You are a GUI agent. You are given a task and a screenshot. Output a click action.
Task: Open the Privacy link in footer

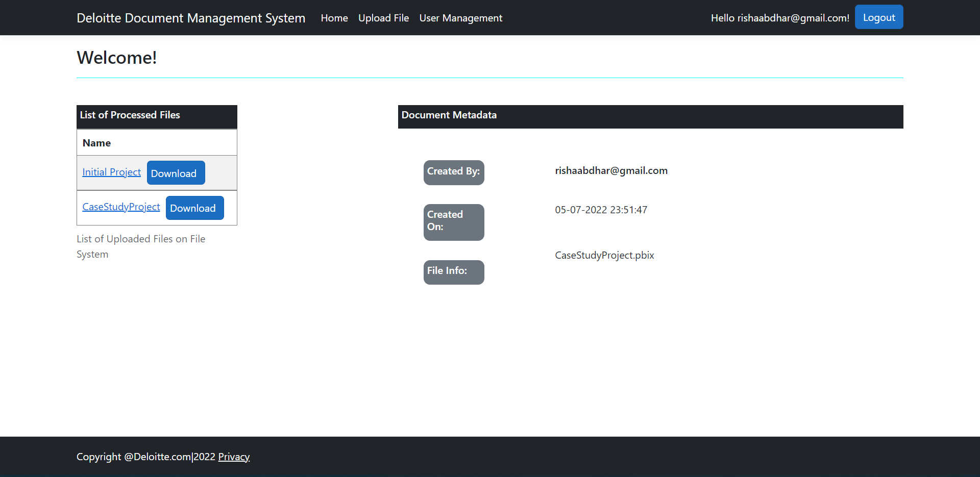pyautogui.click(x=234, y=457)
